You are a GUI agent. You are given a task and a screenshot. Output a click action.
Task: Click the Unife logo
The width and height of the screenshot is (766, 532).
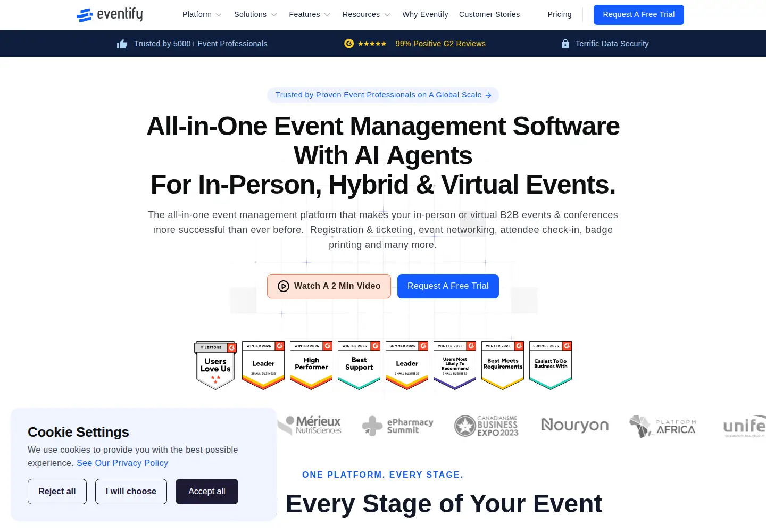point(745,426)
